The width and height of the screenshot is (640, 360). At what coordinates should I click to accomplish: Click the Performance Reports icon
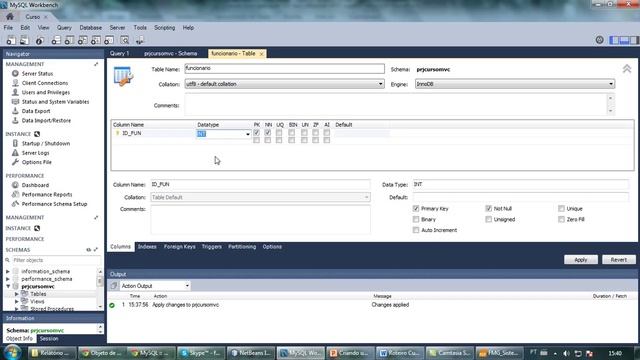[15, 194]
